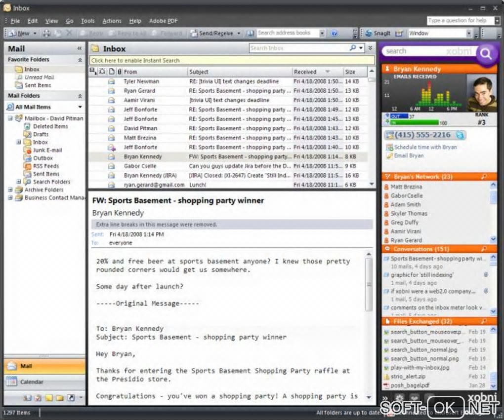Viewport: 504px width, 420px height.
Task: Expand the Inbox folder in the mailbox tree
Action: point(19,142)
